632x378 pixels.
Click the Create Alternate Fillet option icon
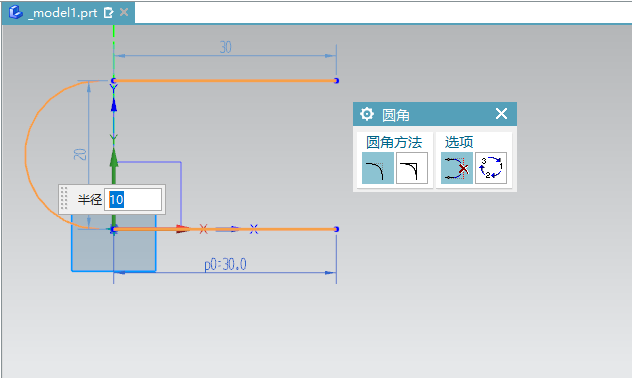pyautogui.click(x=491, y=168)
